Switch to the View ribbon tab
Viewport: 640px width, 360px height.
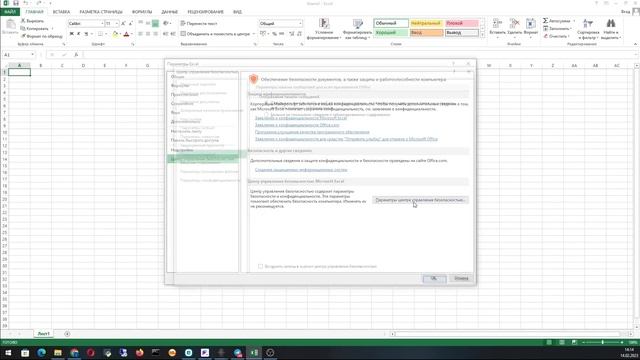coord(237,12)
